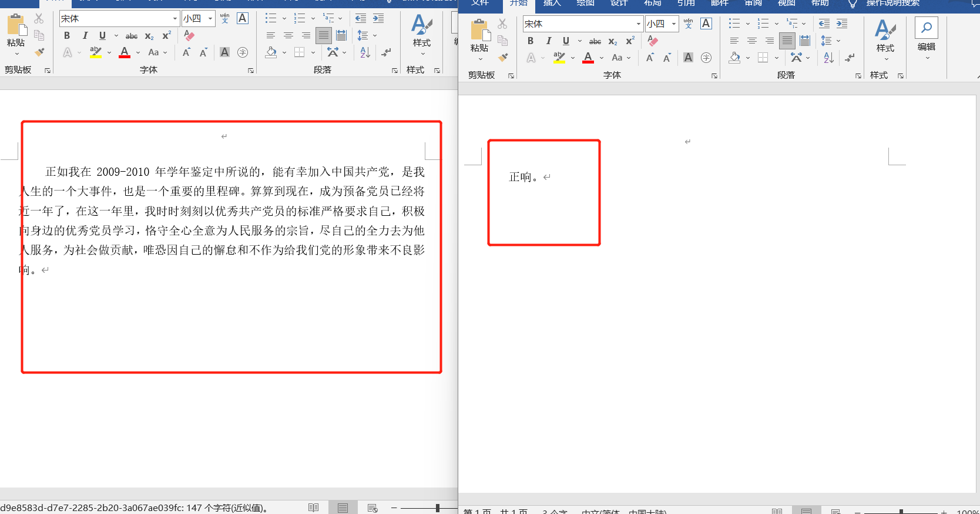The height and width of the screenshot is (514, 980).
Task: Apply character shading icon in left window
Action: tap(224, 52)
